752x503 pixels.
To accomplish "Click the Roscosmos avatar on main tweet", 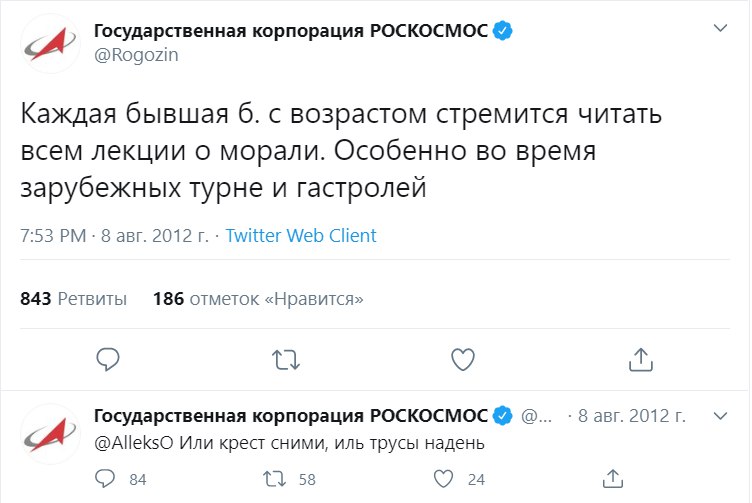I will pyautogui.click(x=51, y=44).
